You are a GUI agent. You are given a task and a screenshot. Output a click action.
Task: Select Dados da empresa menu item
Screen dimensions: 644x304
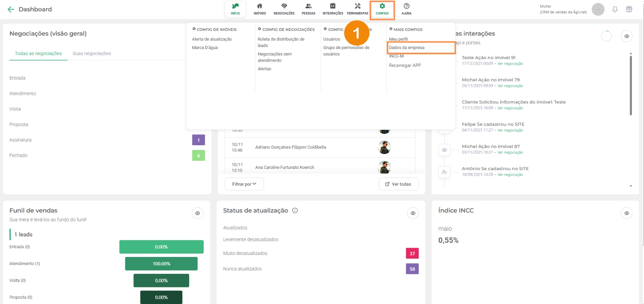coord(407,47)
